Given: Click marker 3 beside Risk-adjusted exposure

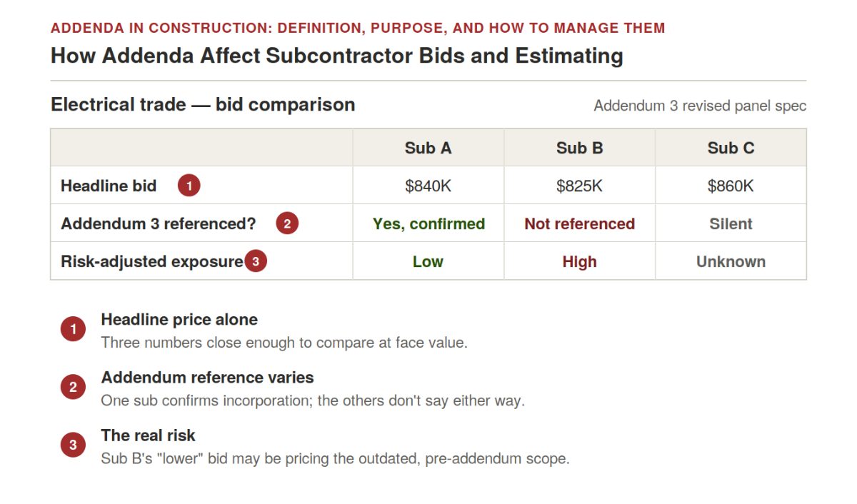Looking at the screenshot, I should (256, 261).
